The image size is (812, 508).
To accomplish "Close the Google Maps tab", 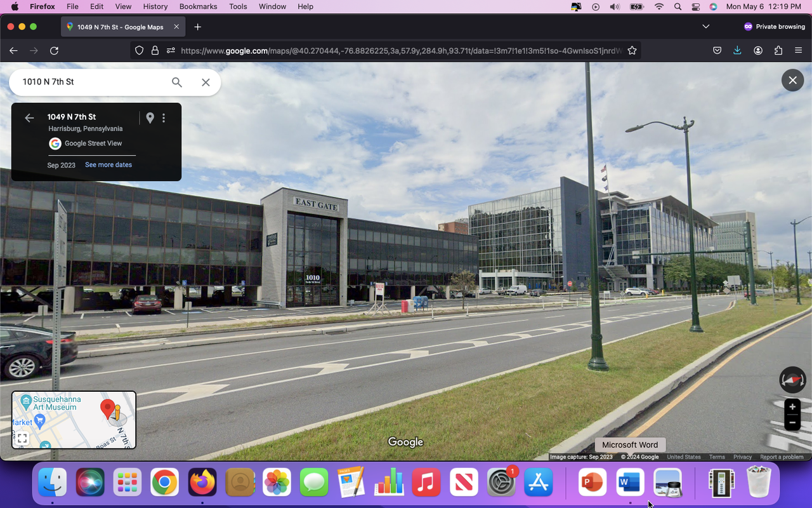I will (x=176, y=27).
